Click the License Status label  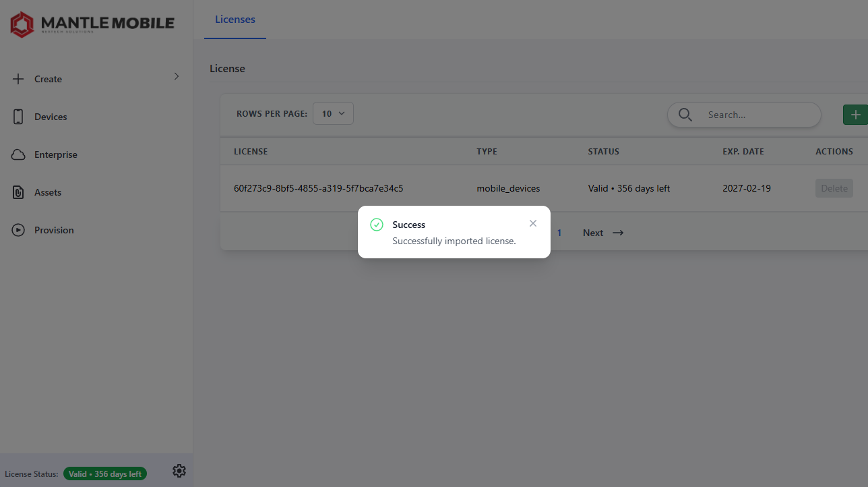tap(32, 474)
